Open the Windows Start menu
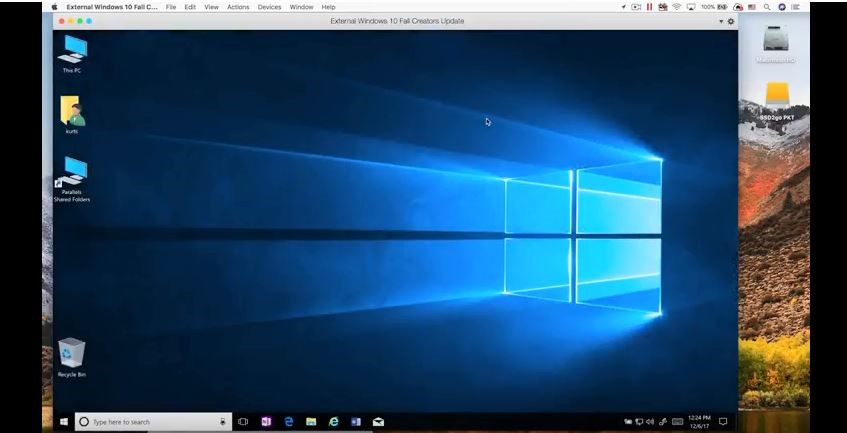The image size is (847, 433). click(x=64, y=422)
